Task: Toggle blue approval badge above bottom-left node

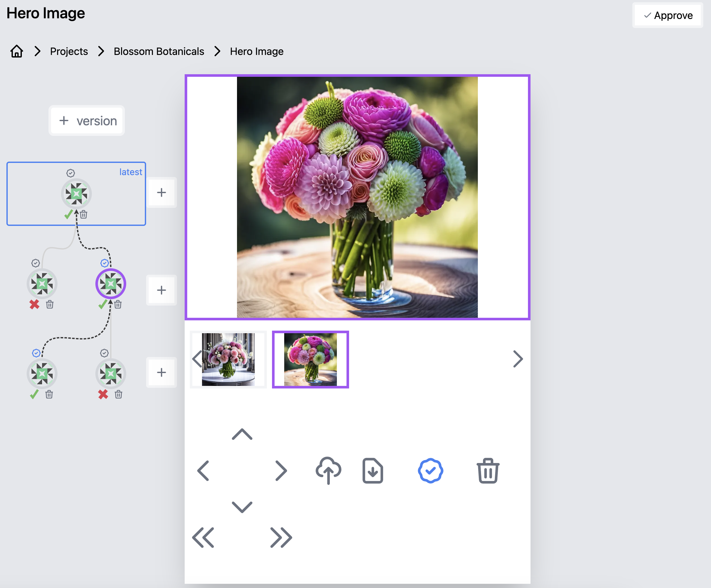Action: click(x=36, y=353)
